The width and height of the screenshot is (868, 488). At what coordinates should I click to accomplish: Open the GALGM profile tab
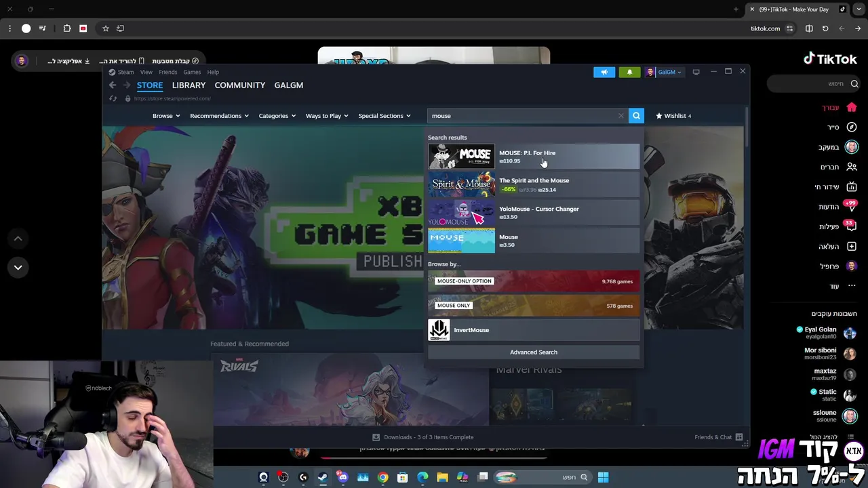click(289, 85)
